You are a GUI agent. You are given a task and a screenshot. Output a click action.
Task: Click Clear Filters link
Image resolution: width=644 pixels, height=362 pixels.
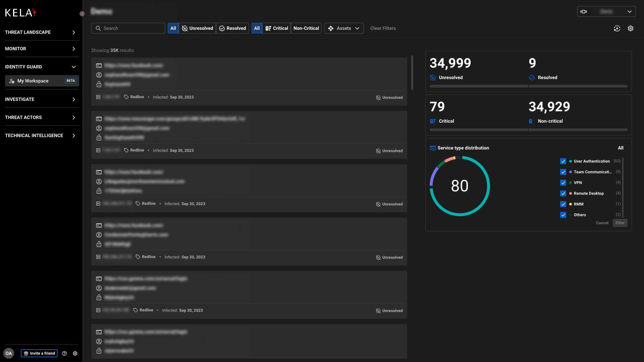coord(383,28)
